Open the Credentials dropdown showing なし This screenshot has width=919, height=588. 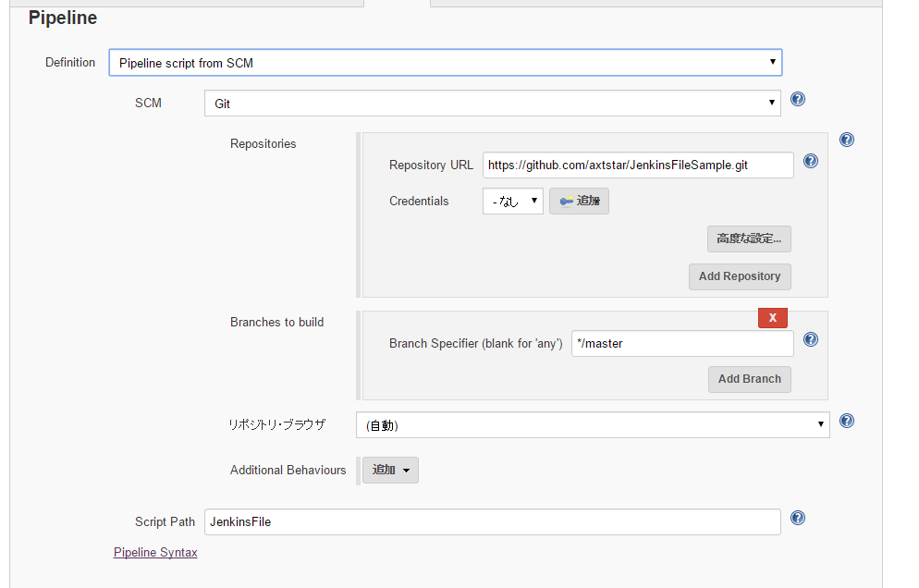click(513, 201)
